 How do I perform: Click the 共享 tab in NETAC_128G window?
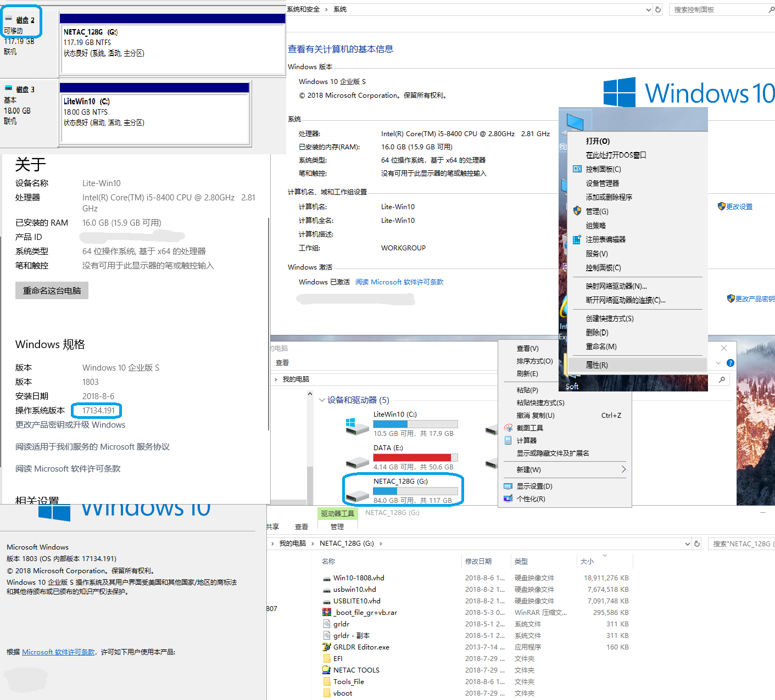[x=272, y=527]
